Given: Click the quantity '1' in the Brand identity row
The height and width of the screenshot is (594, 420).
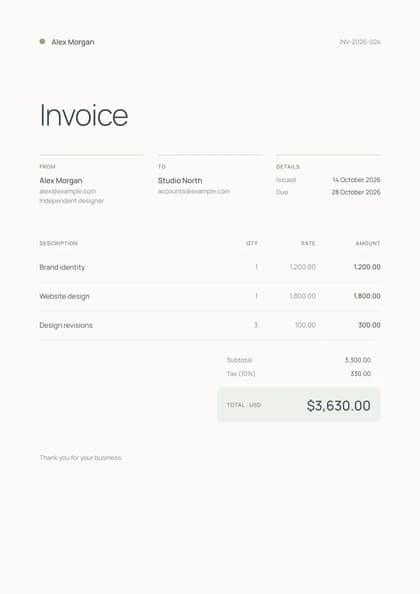Looking at the screenshot, I should (x=256, y=267).
